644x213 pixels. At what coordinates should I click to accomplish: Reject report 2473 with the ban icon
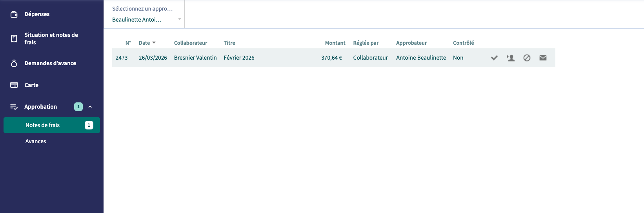[527, 58]
